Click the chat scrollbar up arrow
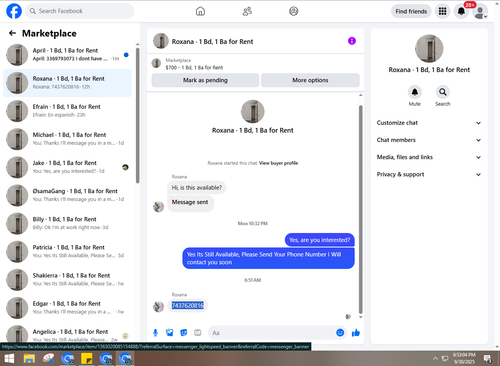The height and width of the screenshot is (366, 500). tap(360, 95)
